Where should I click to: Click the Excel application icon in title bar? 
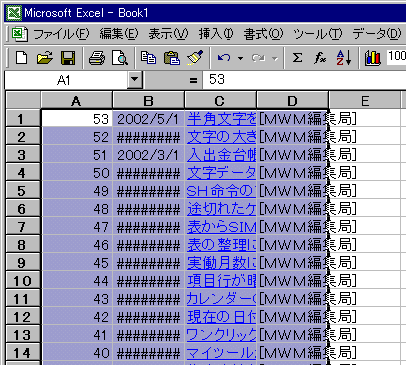14,13
